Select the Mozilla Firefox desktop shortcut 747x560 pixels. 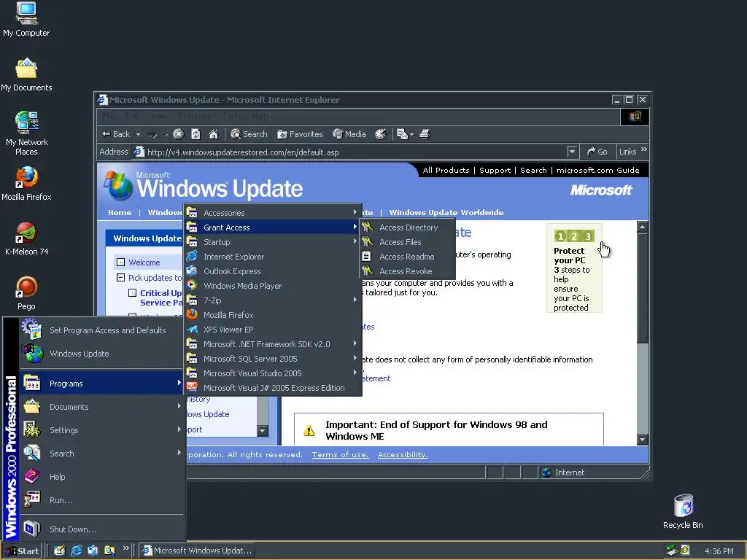(26, 184)
